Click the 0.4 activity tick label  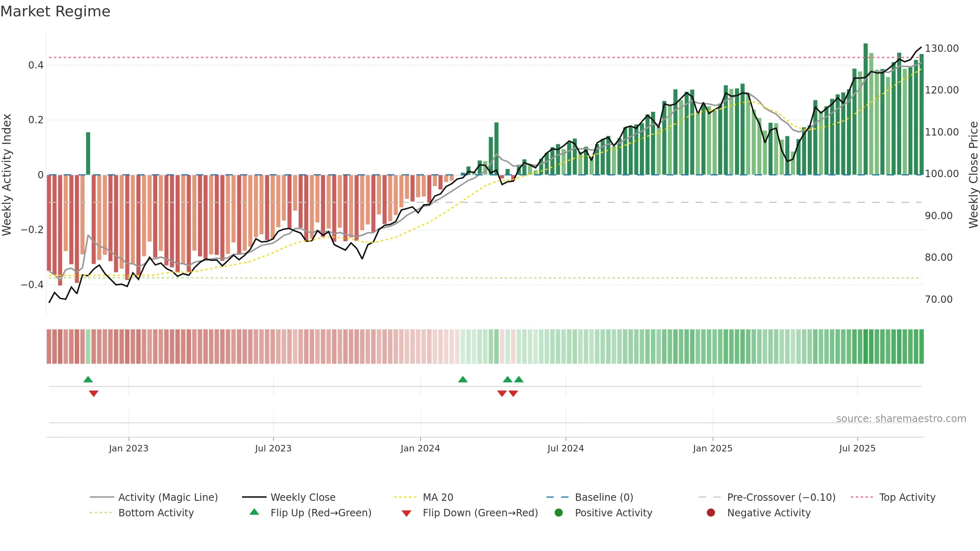(36, 65)
